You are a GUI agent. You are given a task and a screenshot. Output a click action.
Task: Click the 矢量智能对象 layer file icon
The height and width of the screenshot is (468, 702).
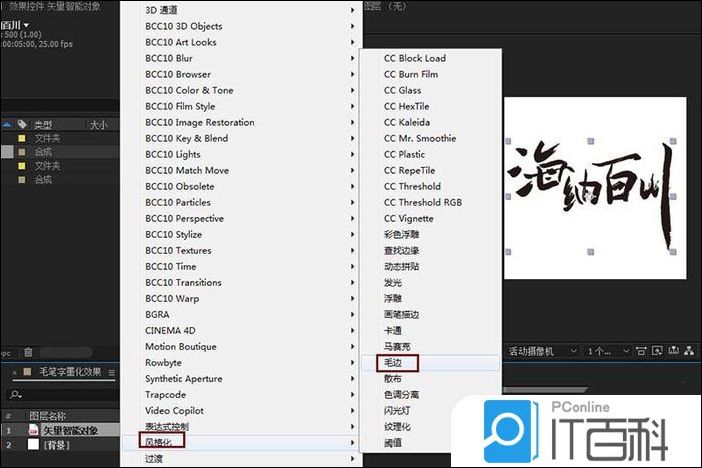click(33, 430)
